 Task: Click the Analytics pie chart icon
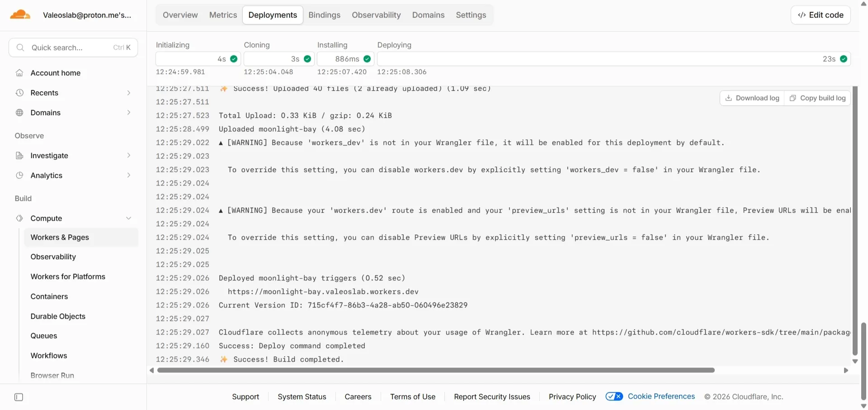(x=19, y=175)
